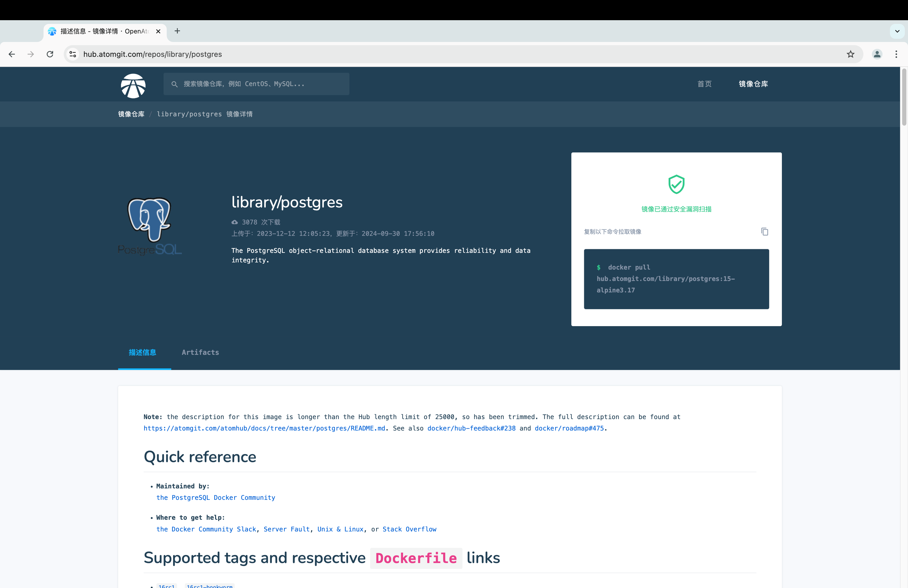Open the PostgreSQL Docker Community link

tap(216, 497)
